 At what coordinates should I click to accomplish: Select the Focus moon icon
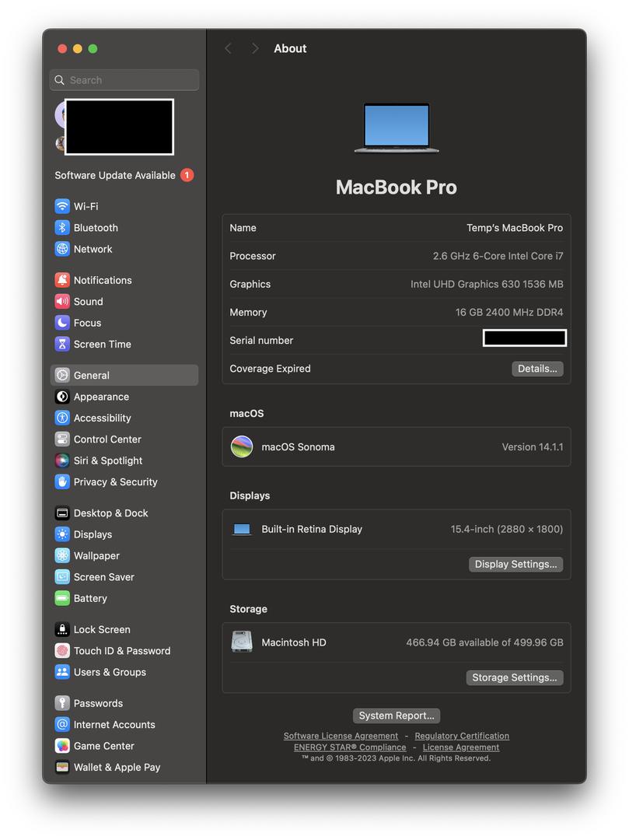[x=62, y=323]
